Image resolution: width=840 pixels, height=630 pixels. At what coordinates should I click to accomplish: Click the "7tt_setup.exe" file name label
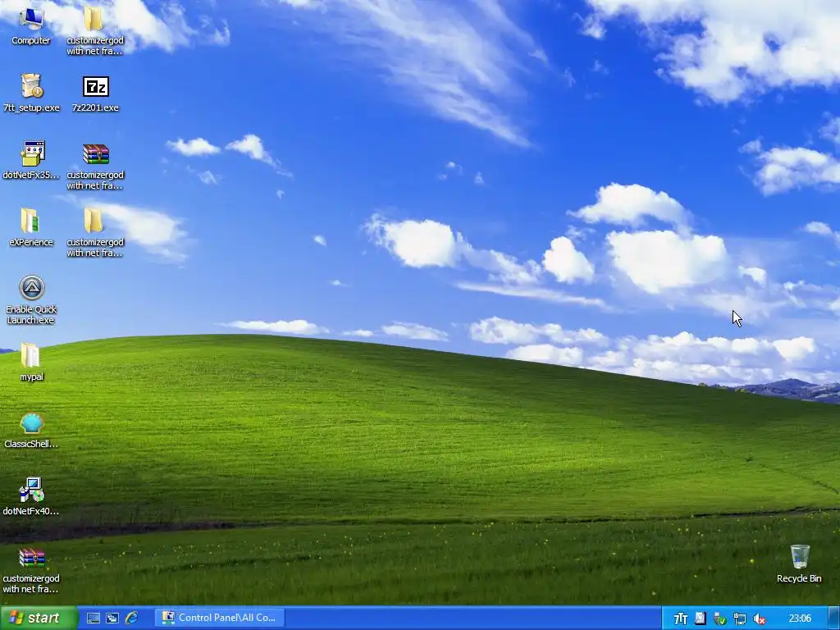31,107
